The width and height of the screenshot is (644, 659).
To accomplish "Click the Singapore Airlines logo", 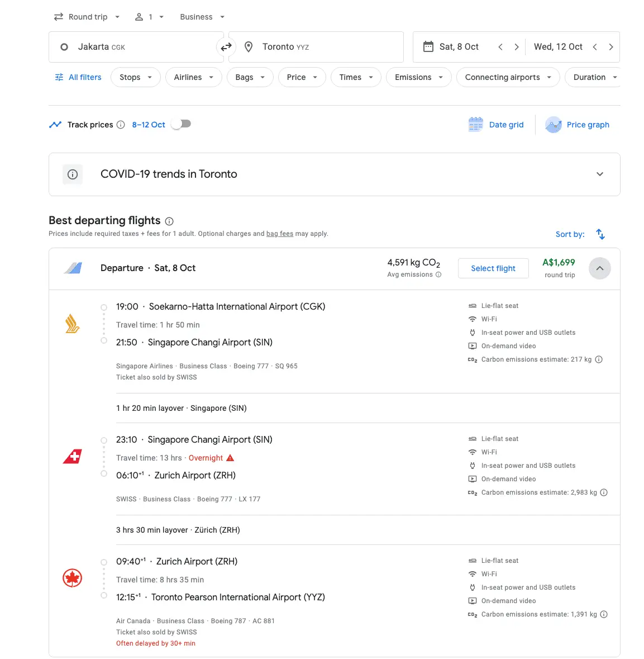I will [x=72, y=324].
